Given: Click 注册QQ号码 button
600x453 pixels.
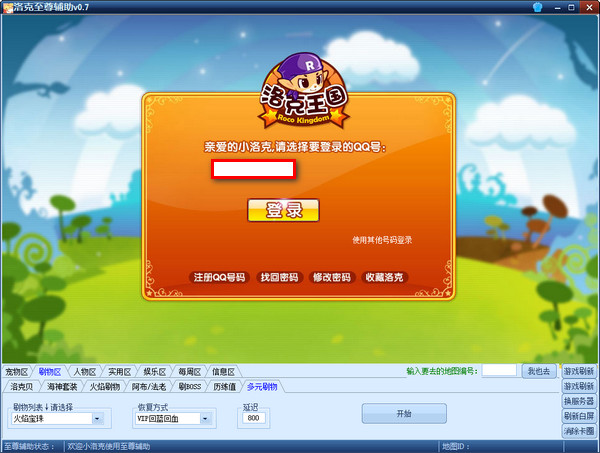Looking at the screenshot, I should click(219, 277).
